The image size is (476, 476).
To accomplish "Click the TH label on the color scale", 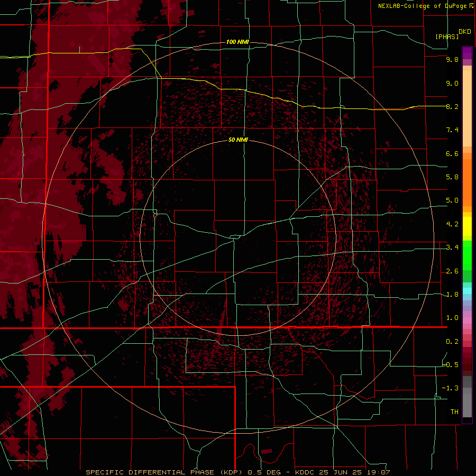I will click(454, 411).
